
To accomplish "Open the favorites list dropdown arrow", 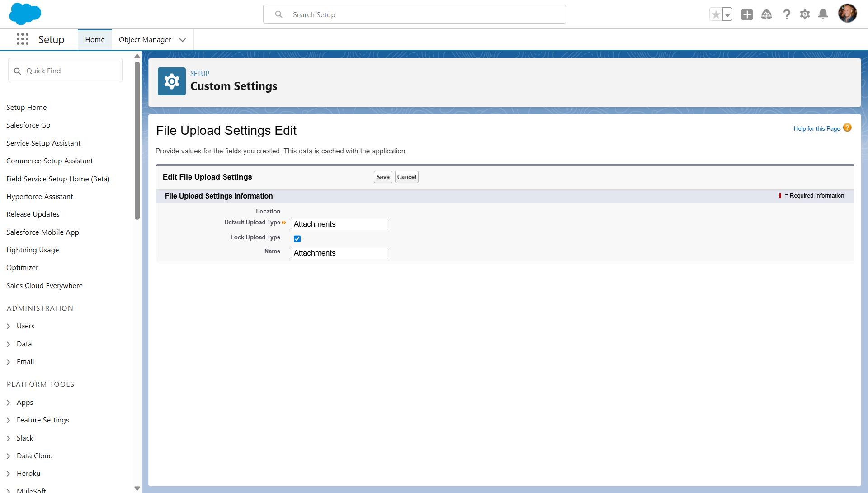I will click(727, 14).
